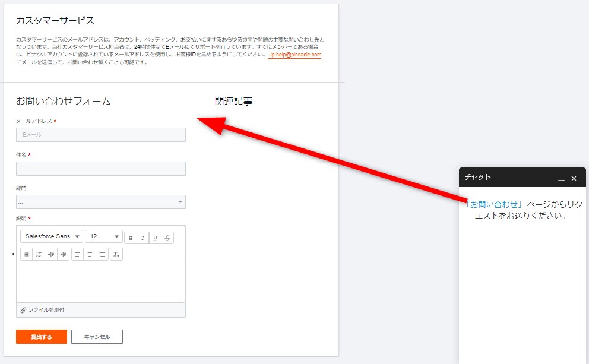Screen dimensions: 589x364
Task: Remove text formatting with Tx icon
Action: (116, 254)
